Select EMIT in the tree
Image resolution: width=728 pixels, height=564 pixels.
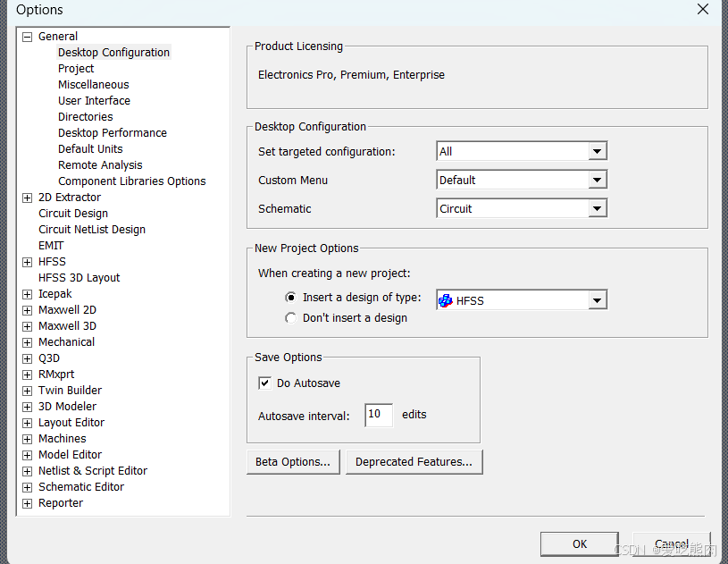coord(51,246)
